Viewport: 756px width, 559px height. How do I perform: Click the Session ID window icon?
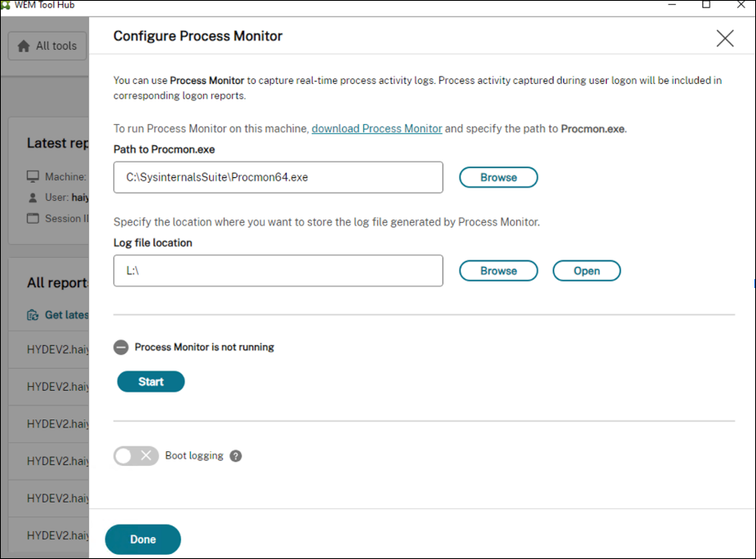tap(31, 218)
